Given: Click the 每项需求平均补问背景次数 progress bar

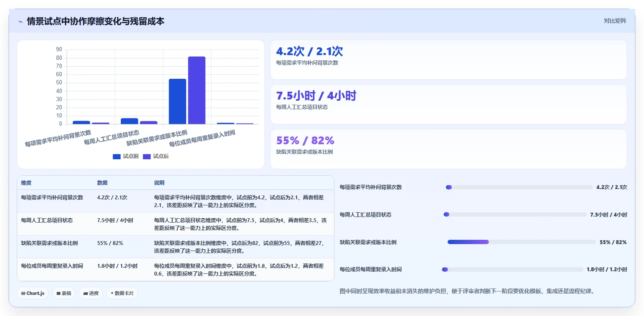Looking at the screenshot, I should pyautogui.click(x=519, y=187).
